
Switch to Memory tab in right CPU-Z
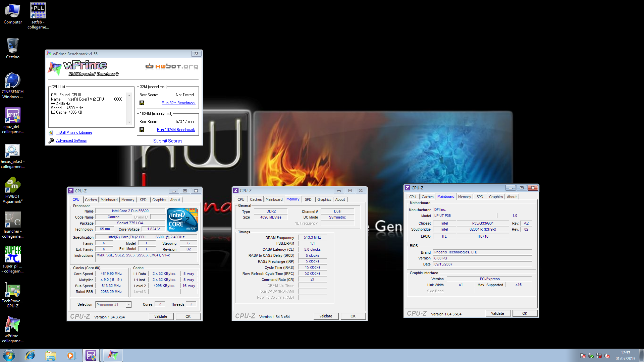[x=464, y=197]
